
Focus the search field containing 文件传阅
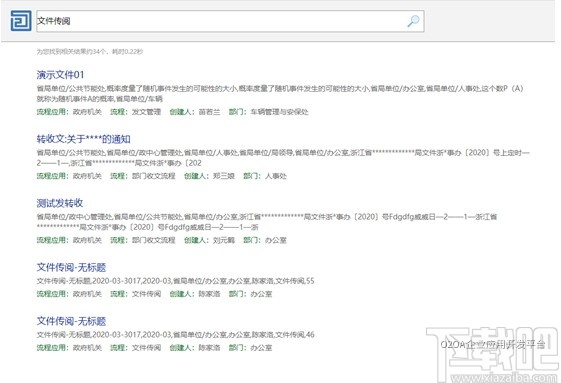[230, 21]
